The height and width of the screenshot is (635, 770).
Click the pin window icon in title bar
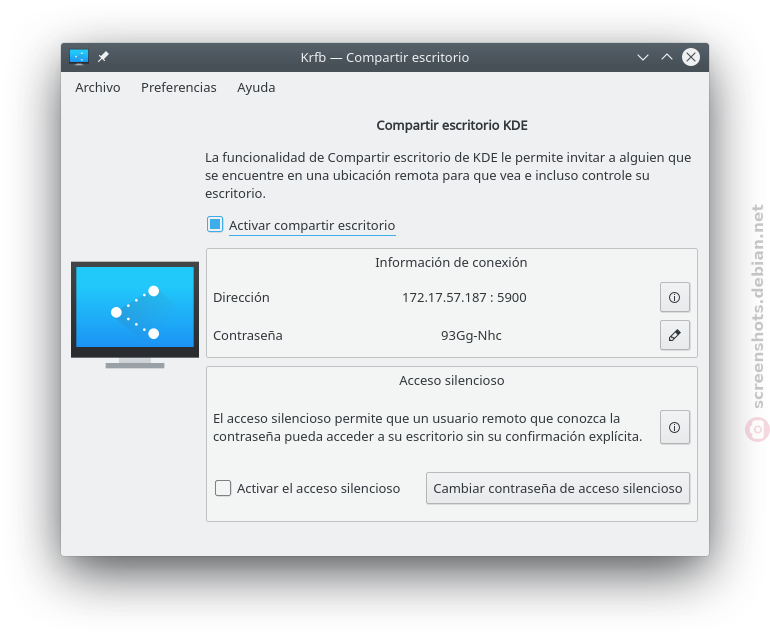click(103, 57)
